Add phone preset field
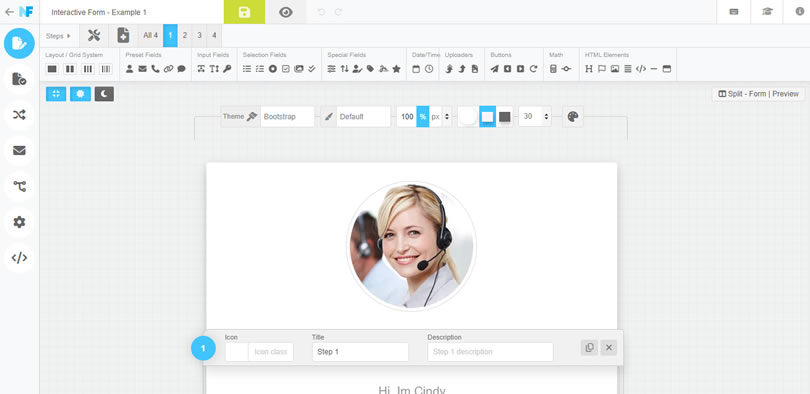The image size is (810, 394). [155, 69]
